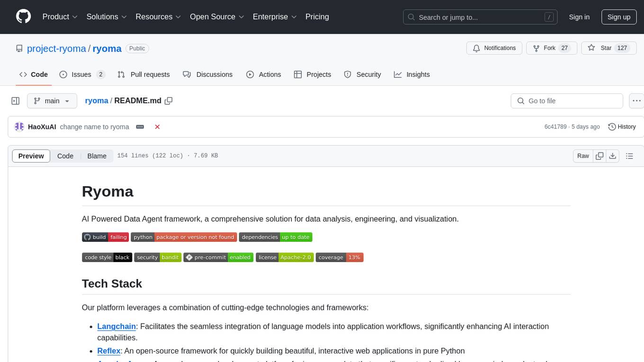Select the Blame view toggle

click(97, 156)
